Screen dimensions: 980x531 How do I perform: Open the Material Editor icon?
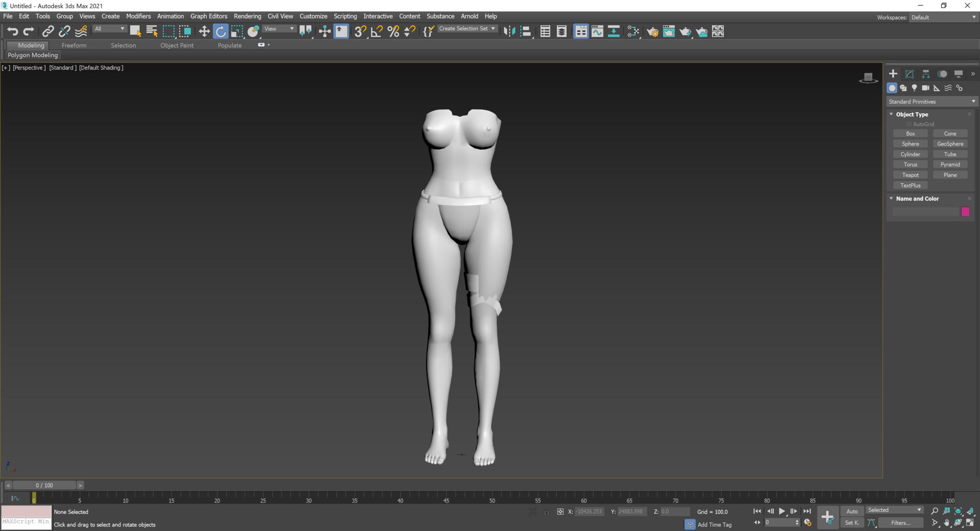633,32
